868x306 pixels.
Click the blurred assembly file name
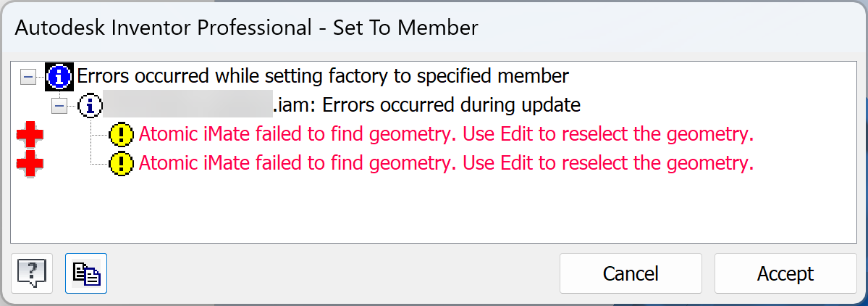click(x=187, y=106)
